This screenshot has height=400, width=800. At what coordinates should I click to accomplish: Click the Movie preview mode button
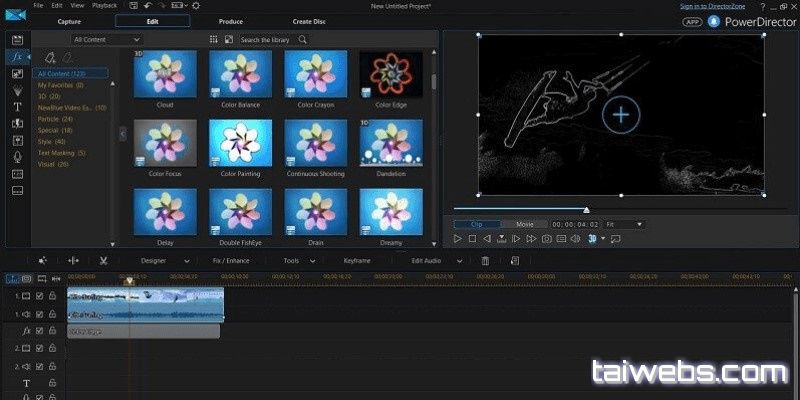pos(525,224)
